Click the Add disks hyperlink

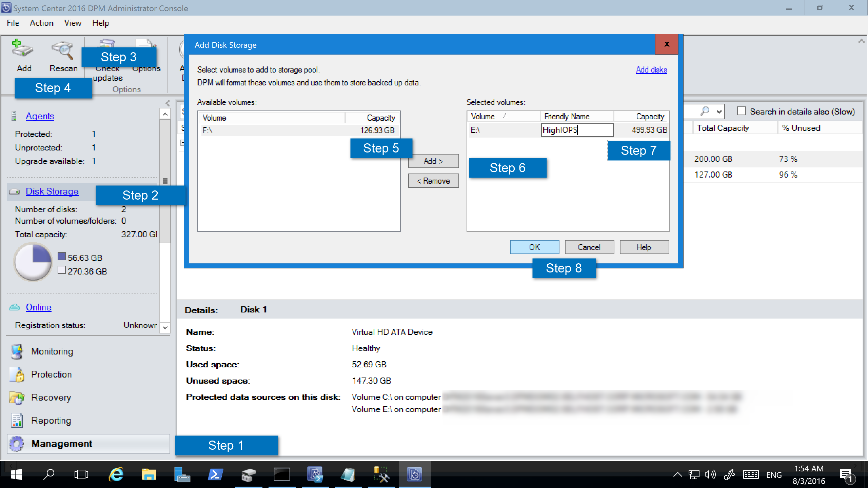click(651, 70)
